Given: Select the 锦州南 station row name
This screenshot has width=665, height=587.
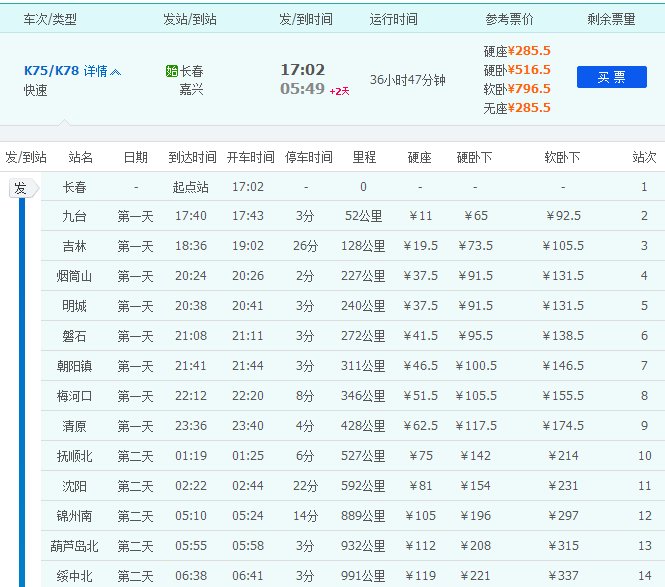Looking at the screenshot, I should 74,516.
